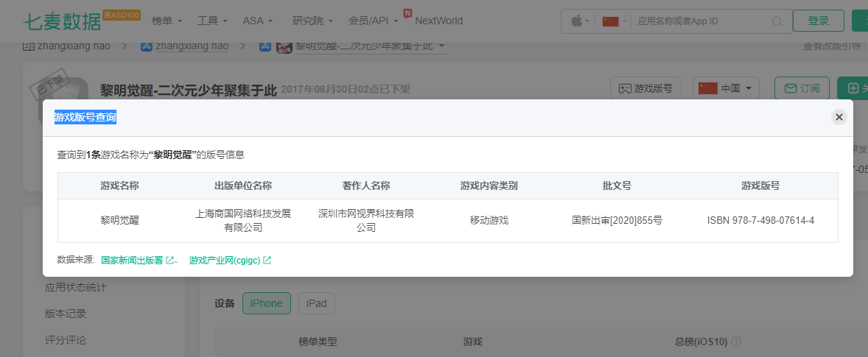Click the 订阅 button
This screenshot has width=868, height=357.
click(x=802, y=88)
